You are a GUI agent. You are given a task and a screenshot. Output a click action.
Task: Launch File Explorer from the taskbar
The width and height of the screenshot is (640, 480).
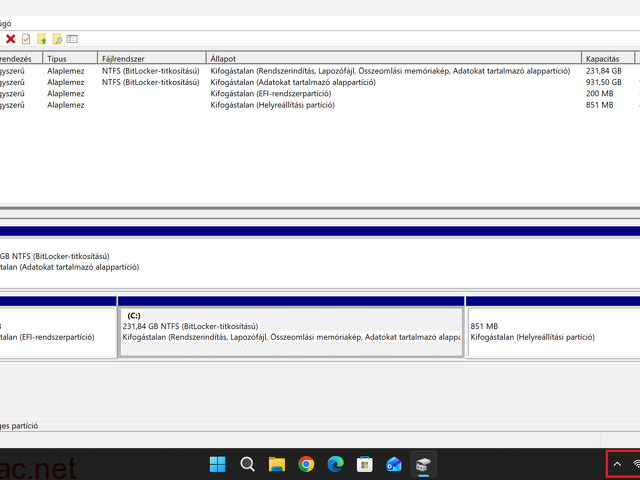(x=276, y=464)
